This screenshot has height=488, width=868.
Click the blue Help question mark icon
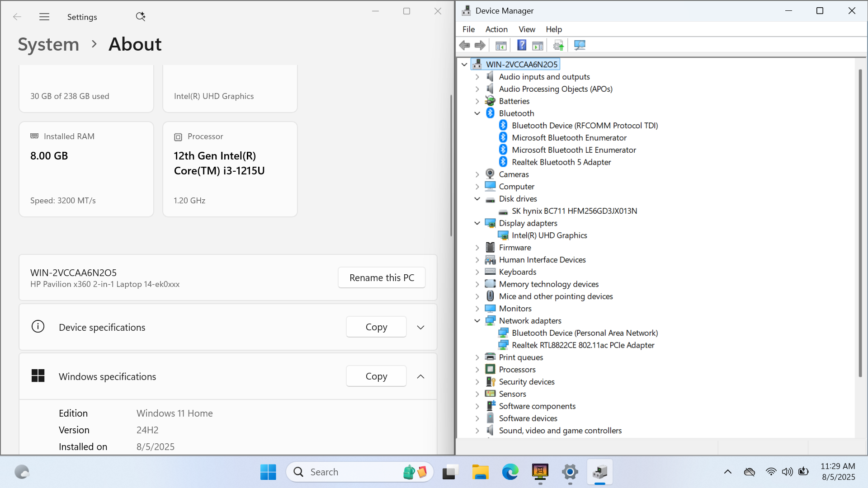[x=522, y=45]
